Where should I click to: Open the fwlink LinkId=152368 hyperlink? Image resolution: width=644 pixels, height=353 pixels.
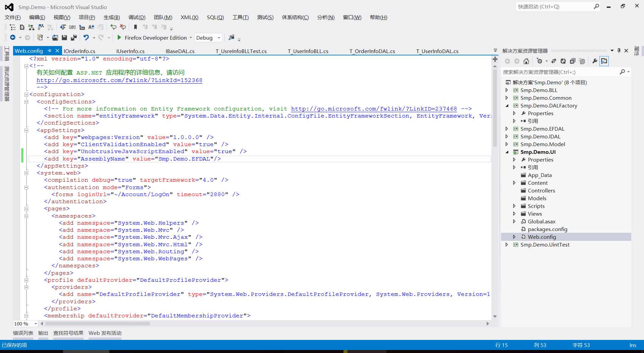coord(119,80)
